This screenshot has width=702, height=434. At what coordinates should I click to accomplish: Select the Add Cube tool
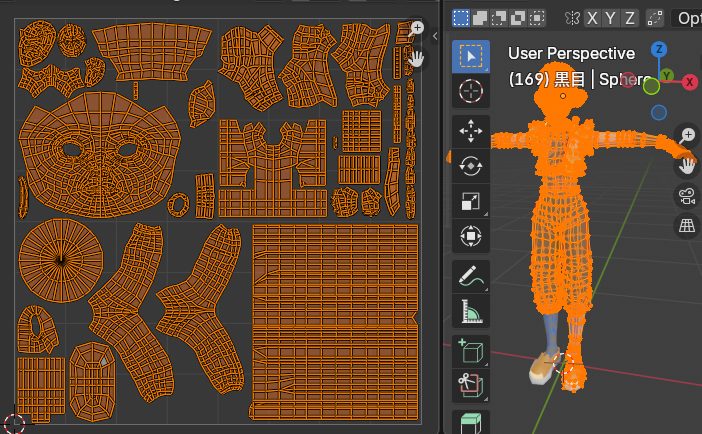point(471,349)
